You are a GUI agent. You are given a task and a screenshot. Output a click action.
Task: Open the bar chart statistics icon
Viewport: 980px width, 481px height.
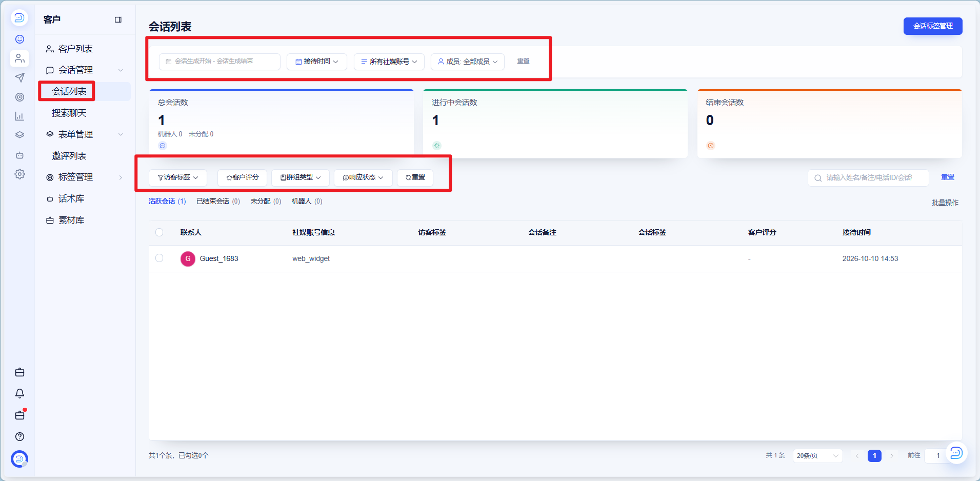pos(19,116)
